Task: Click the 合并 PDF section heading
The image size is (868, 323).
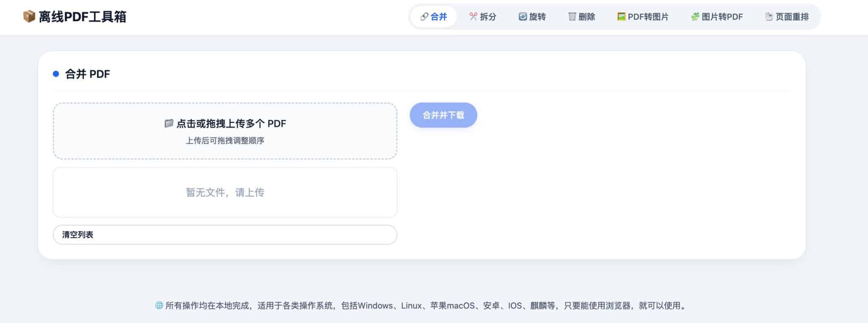Action: click(x=87, y=74)
